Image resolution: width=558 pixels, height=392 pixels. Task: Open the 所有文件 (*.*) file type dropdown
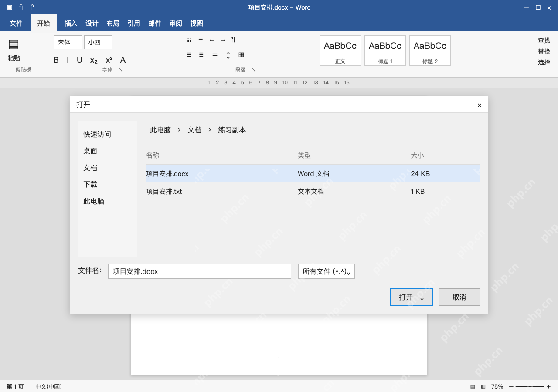point(327,271)
